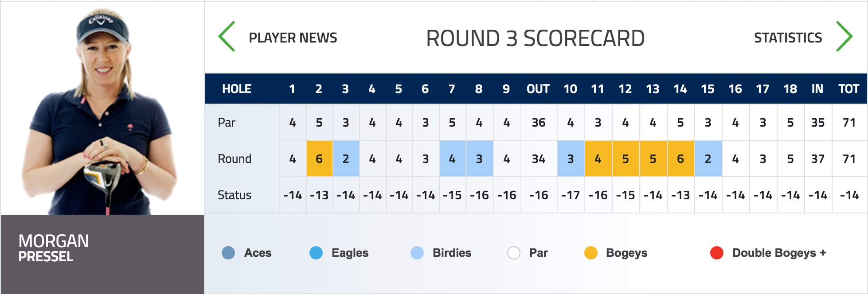Click the Birdies legend circle
The image size is (868, 294).
(x=417, y=253)
